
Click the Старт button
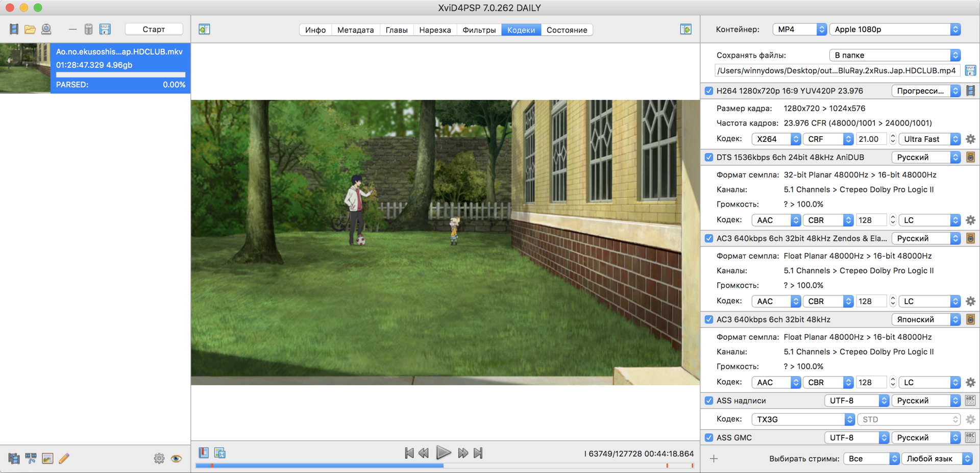154,29
